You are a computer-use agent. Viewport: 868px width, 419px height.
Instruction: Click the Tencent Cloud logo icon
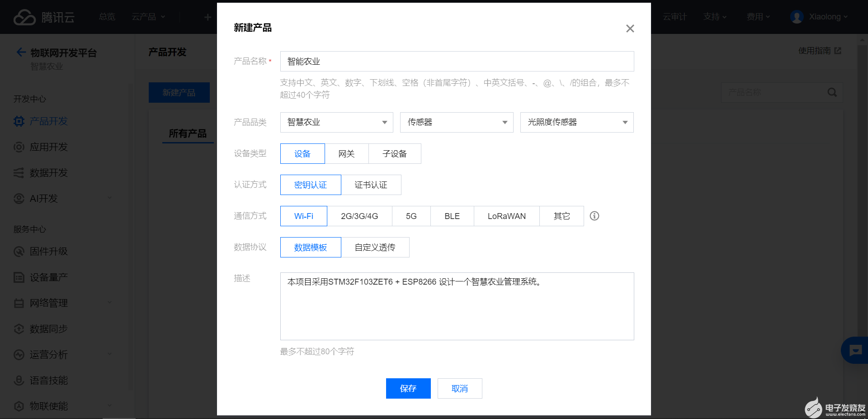24,17
